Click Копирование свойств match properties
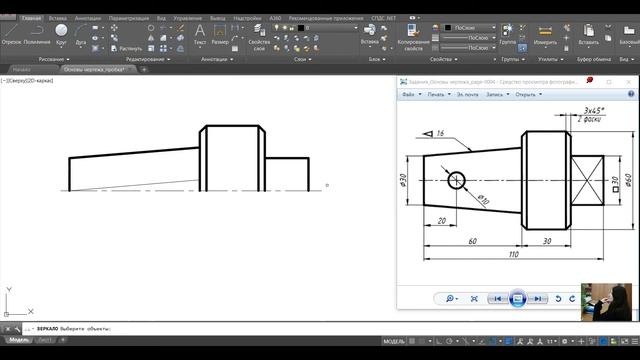This screenshot has width=640, height=360. [x=413, y=37]
